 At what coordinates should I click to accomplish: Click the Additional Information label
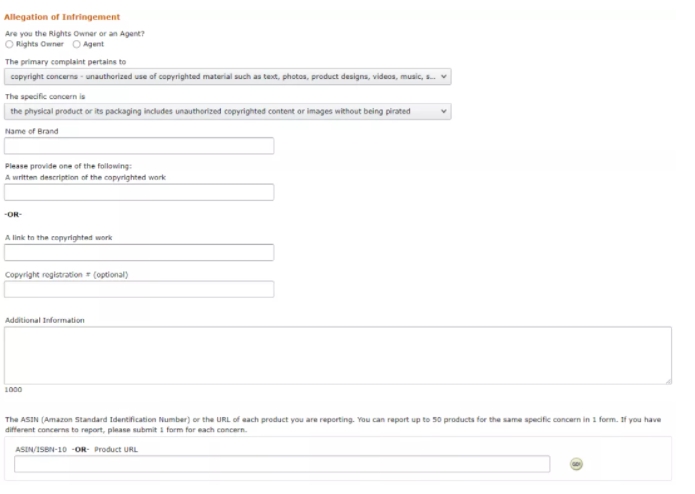pyautogui.click(x=45, y=320)
